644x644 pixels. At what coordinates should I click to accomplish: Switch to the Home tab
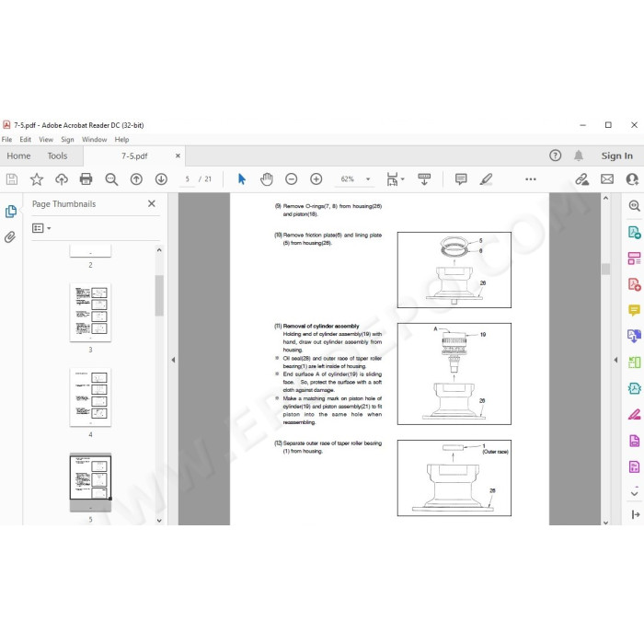coord(18,156)
